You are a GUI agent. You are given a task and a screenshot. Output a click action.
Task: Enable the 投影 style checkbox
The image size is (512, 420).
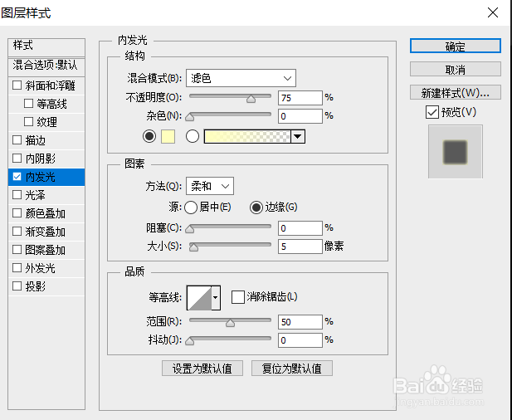17,286
